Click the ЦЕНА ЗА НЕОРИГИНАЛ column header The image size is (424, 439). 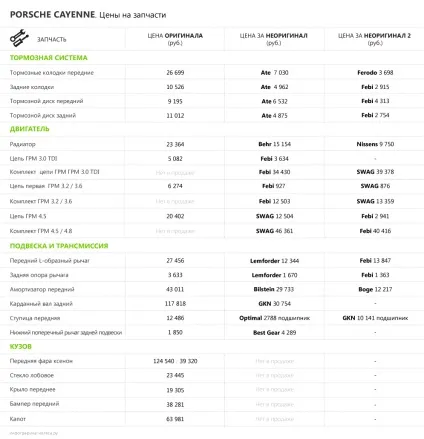coord(274,39)
